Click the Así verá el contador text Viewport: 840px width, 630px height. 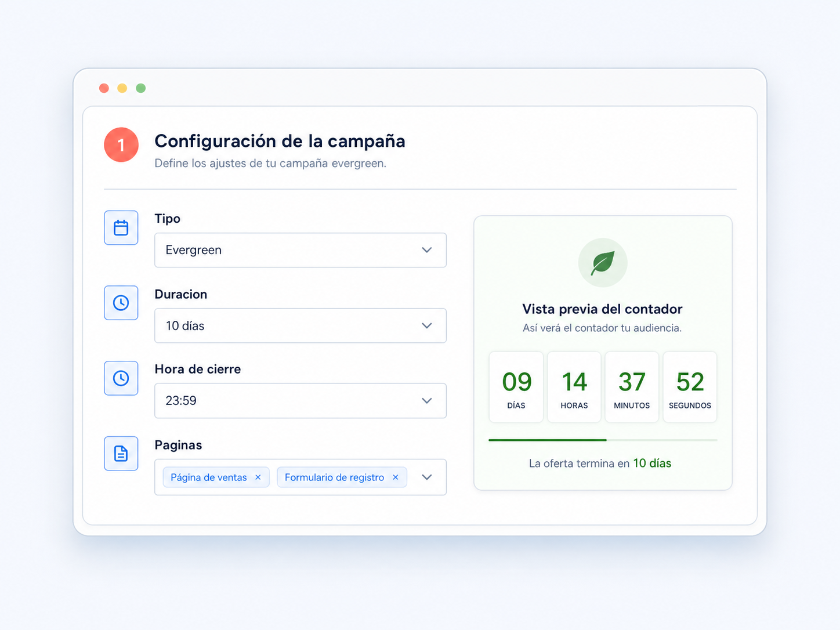(x=602, y=328)
